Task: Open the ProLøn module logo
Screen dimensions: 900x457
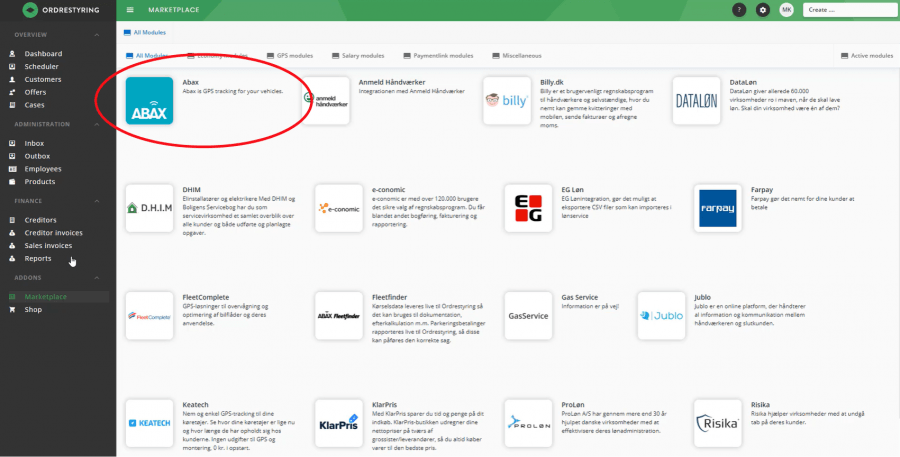Action: coord(528,423)
